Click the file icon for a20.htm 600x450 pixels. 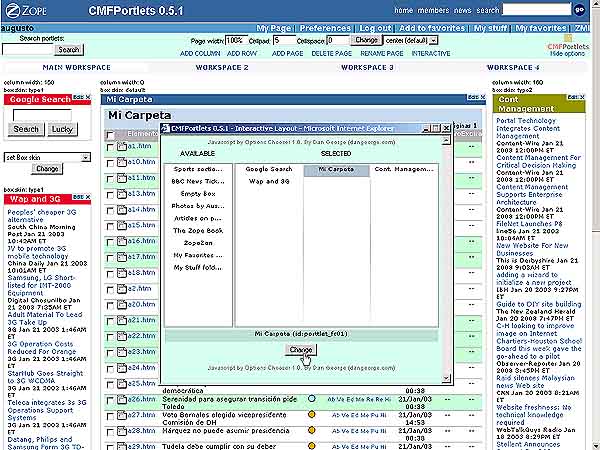[x=122, y=305]
